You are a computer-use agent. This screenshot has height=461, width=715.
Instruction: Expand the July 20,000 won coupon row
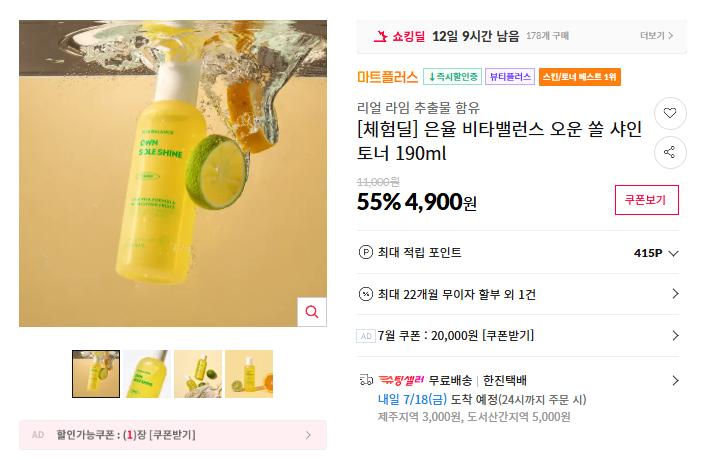(x=675, y=335)
